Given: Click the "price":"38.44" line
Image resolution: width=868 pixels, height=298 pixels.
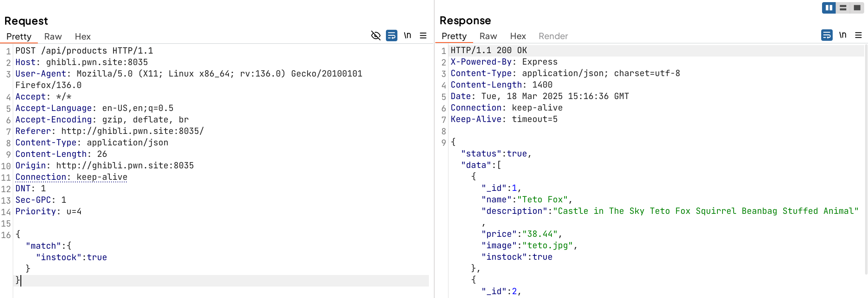Looking at the screenshot, I should point(522,234).
